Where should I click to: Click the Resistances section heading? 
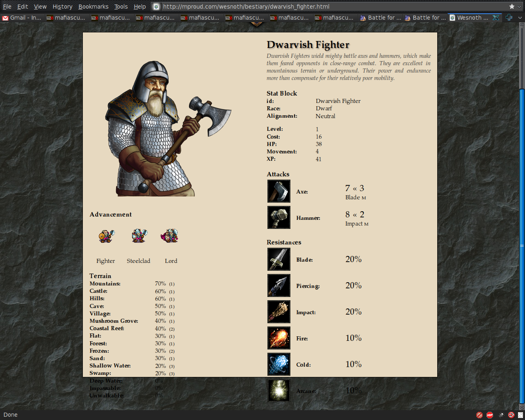(284, 242)
